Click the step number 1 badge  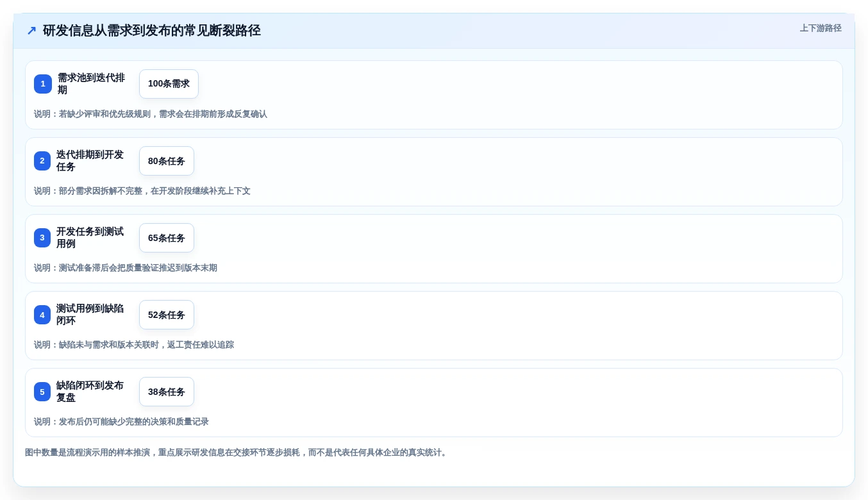pyautogui.click(x=43, y=84)
